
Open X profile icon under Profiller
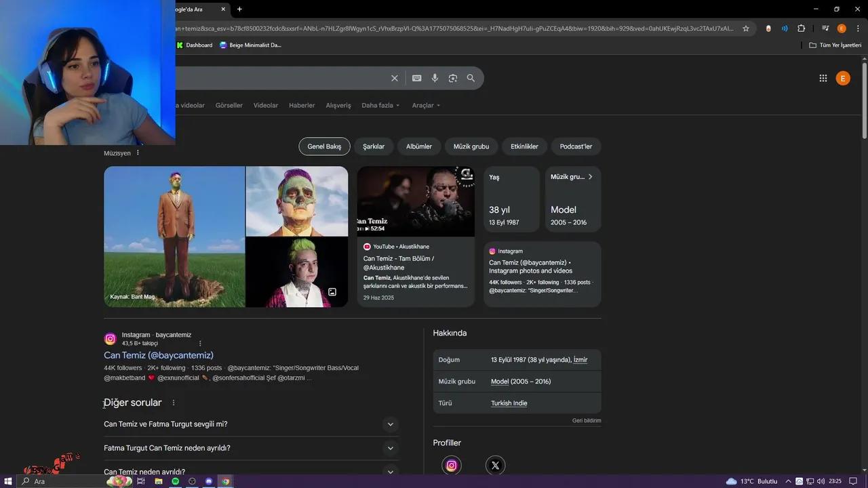pyautogui.click(x=495, y=465)
